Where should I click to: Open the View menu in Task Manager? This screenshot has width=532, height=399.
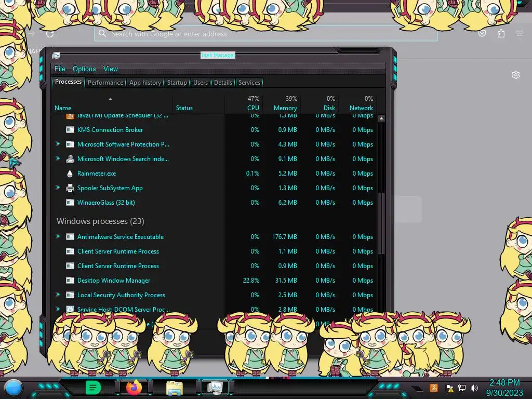[111, 69]
